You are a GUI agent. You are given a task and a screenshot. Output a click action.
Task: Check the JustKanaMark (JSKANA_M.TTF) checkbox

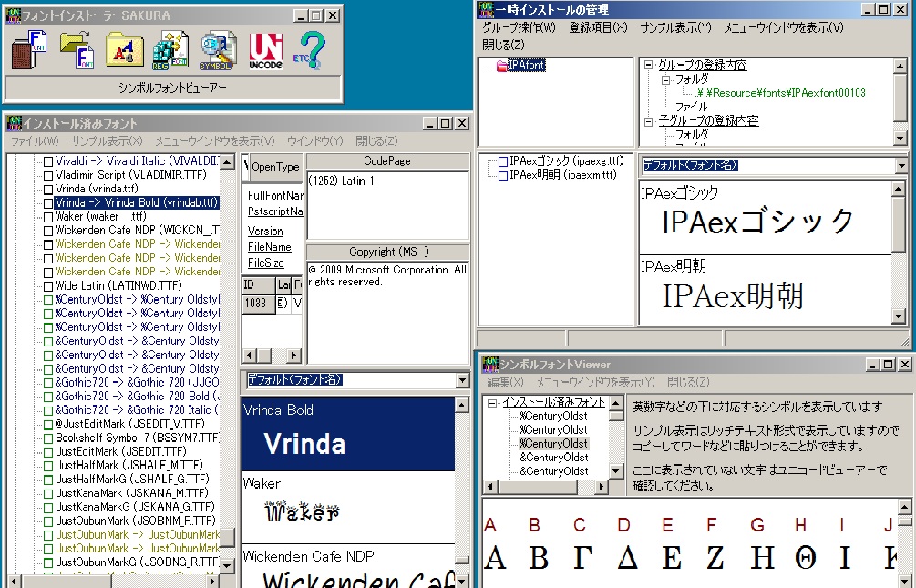[x=48, y=494]
